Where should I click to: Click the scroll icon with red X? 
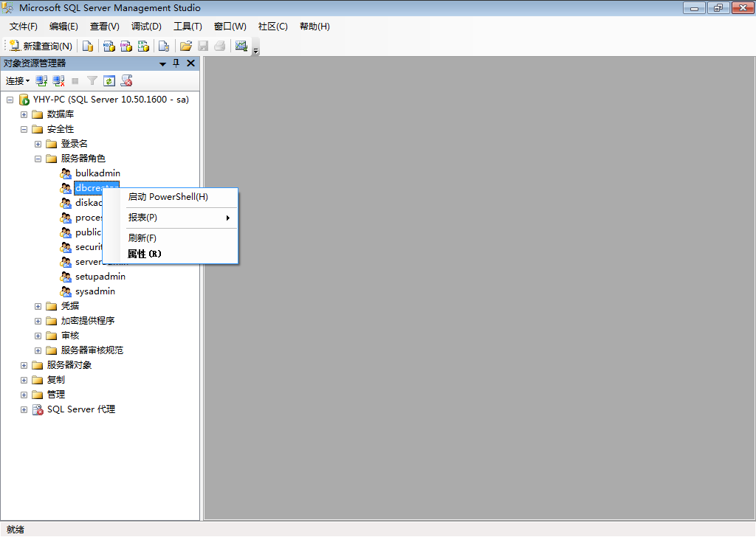(x=127, y=81)
